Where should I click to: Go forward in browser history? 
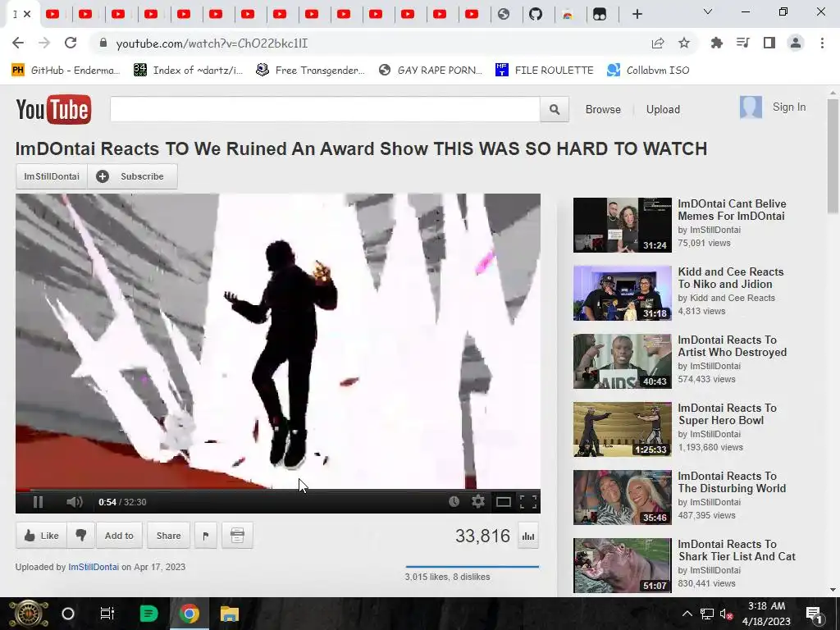(44, 43)
